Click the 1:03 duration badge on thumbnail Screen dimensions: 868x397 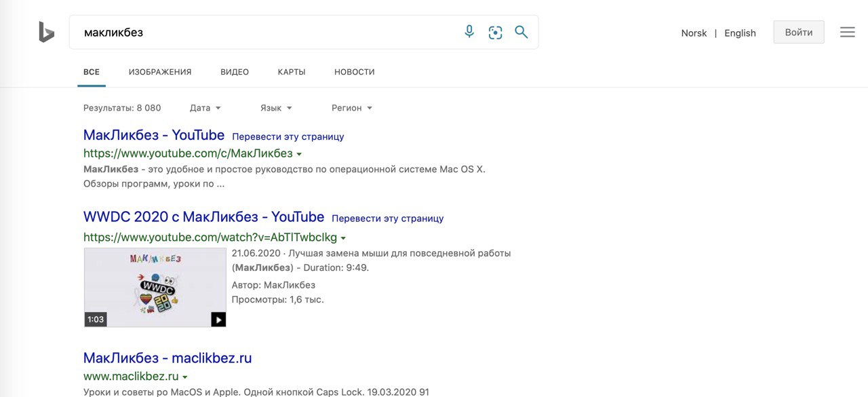(x=96, y=319)
